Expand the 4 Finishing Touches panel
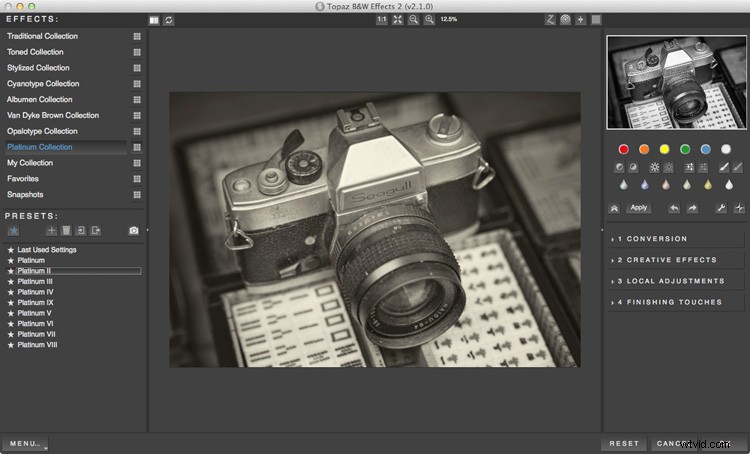Viewport: 750px width, 454px height. click(x=675, y=302)
